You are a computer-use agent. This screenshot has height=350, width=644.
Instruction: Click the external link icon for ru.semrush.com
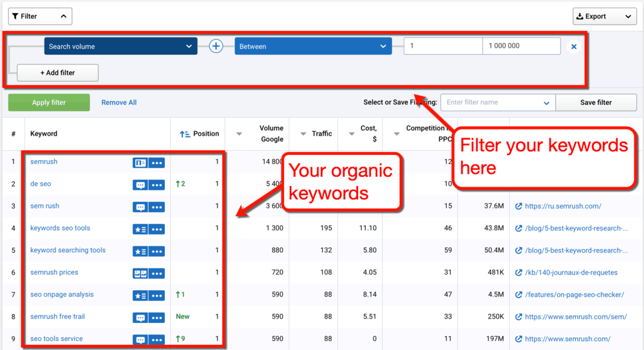point(518,206)
